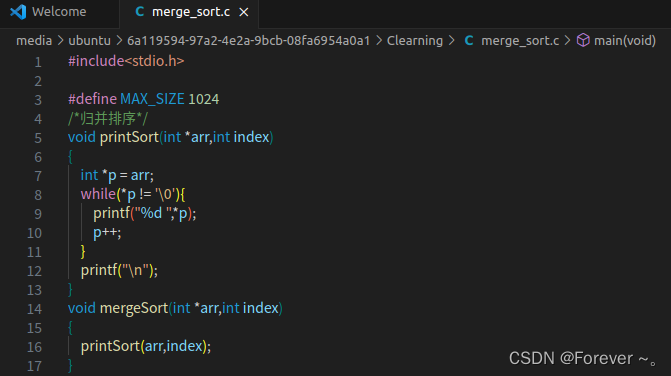Click the closing brace on line 13
Screen dimensions: 671x376
70,290
